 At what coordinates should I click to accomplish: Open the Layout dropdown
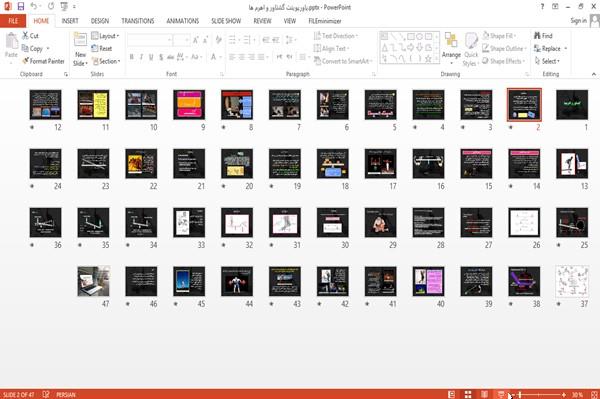point(105,36)
